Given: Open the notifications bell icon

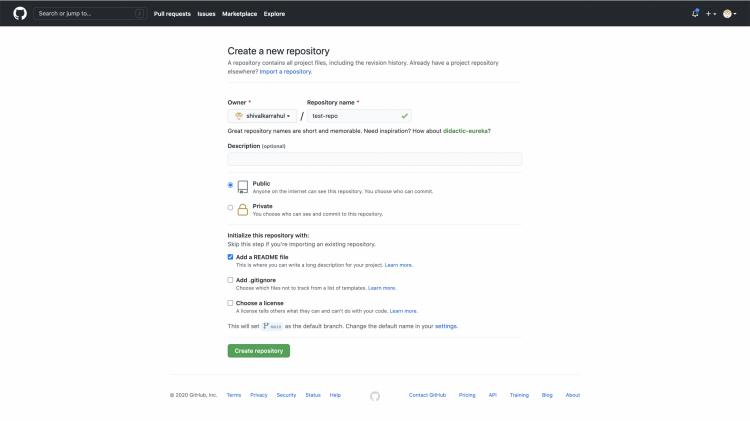Looking at the screenshot, I should point(695,13).
